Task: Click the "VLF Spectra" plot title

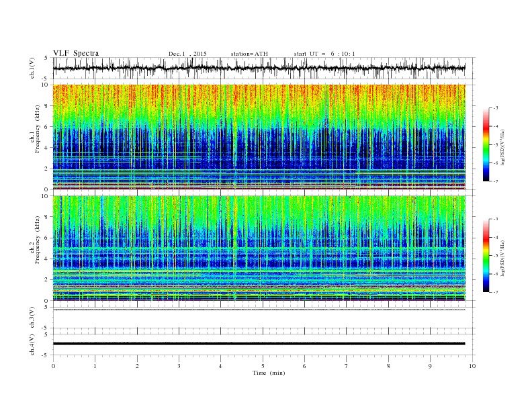Action: click(x=76, y=53)
